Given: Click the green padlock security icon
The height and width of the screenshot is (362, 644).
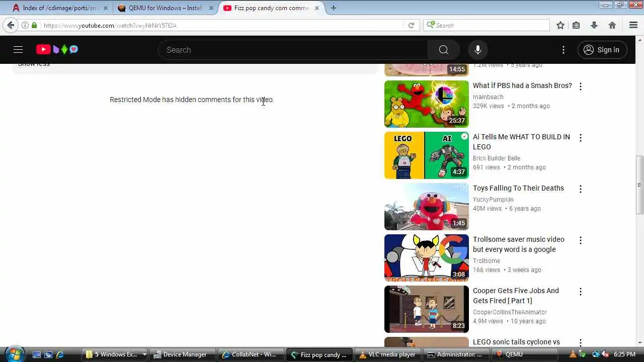Looking at the screenshot, I should 34,25.
